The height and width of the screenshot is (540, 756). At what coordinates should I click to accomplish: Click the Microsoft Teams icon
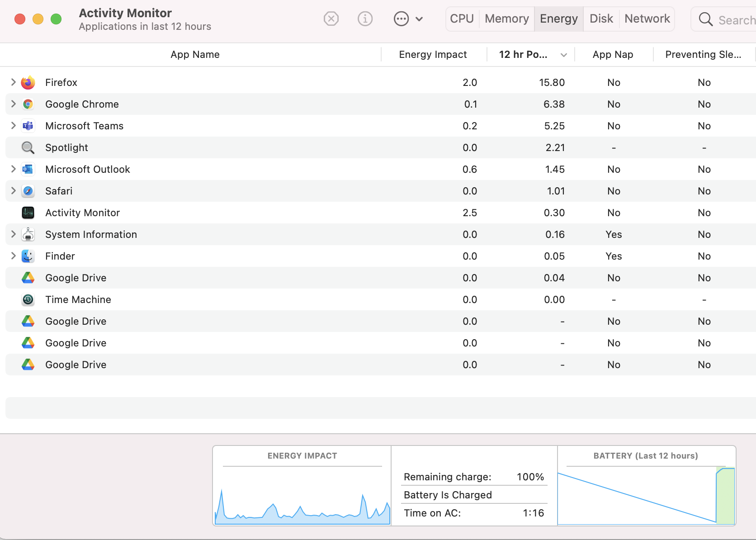pos(28,126)
